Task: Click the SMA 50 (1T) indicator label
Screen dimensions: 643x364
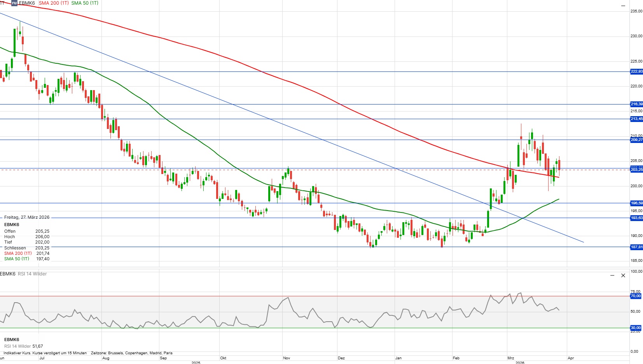Action: pyautogui.click(x=85, y=3)
